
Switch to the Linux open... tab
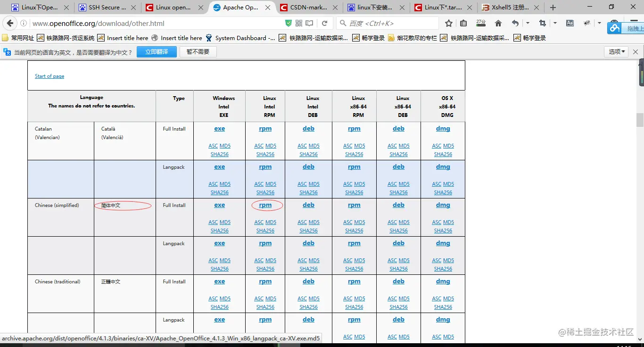[x=173, y=8]
